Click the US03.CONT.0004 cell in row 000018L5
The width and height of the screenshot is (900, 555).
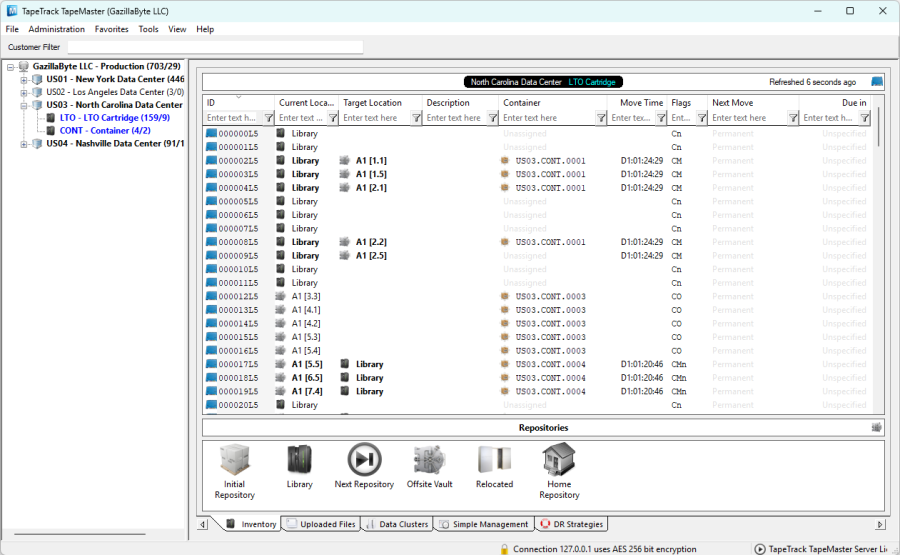click(550, 378)
